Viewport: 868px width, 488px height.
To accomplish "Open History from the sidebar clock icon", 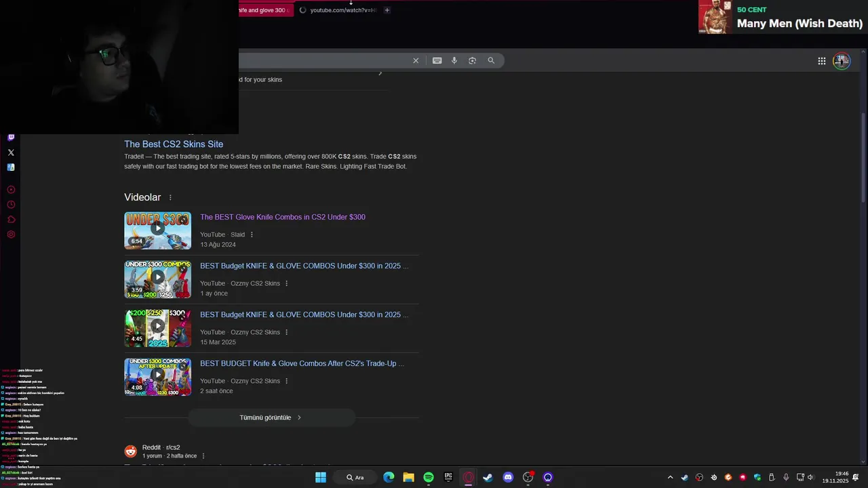I will (11, 205).
